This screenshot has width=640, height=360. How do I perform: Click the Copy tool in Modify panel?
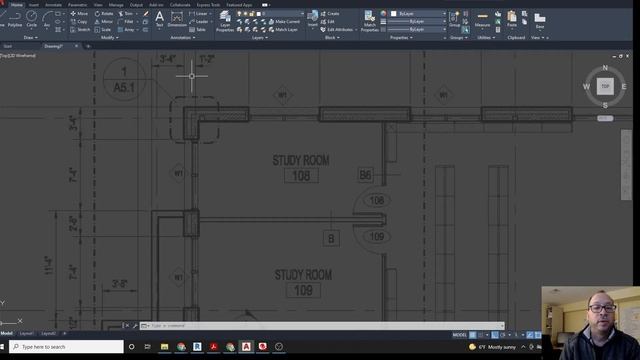(79, 22)
